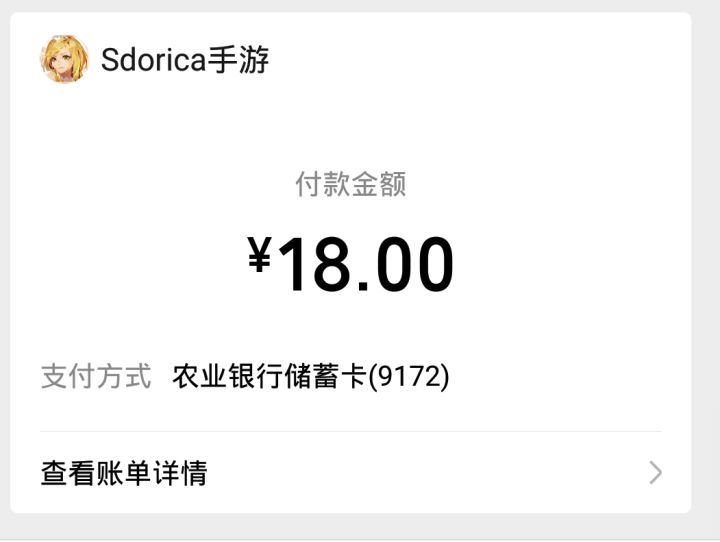720x542 pixels.
Task: Tap 农业银行储蓄卡 payment method text
Action: (270, 376)
